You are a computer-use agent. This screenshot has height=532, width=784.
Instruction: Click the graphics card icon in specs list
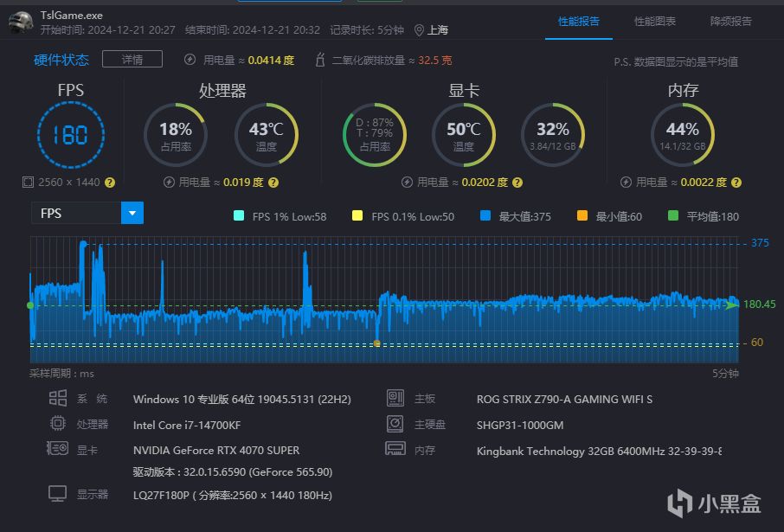point(57,448)
